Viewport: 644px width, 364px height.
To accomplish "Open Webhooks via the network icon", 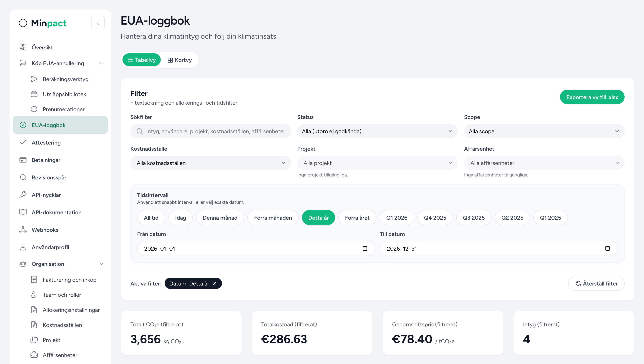I will [23, 230].
